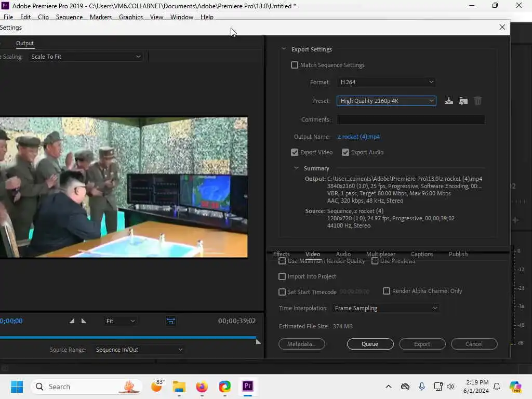The image size is (532, 399).
Task: Open notifications bell icon
Action: tap(496, 387)
